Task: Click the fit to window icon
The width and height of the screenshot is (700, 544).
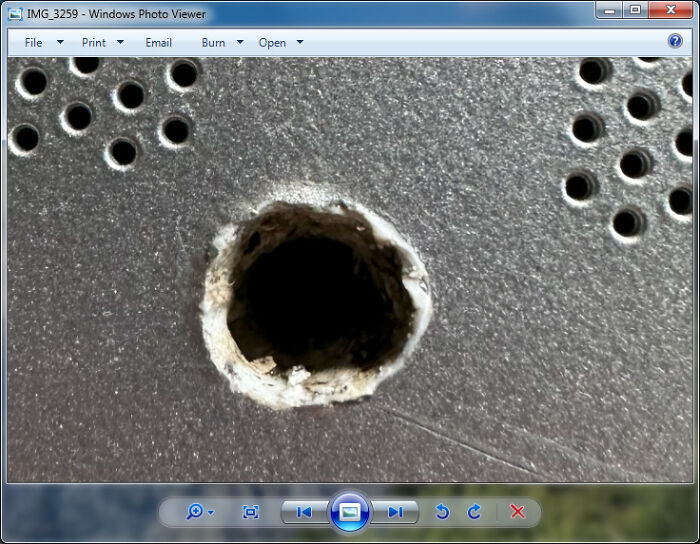Action: 251,512
